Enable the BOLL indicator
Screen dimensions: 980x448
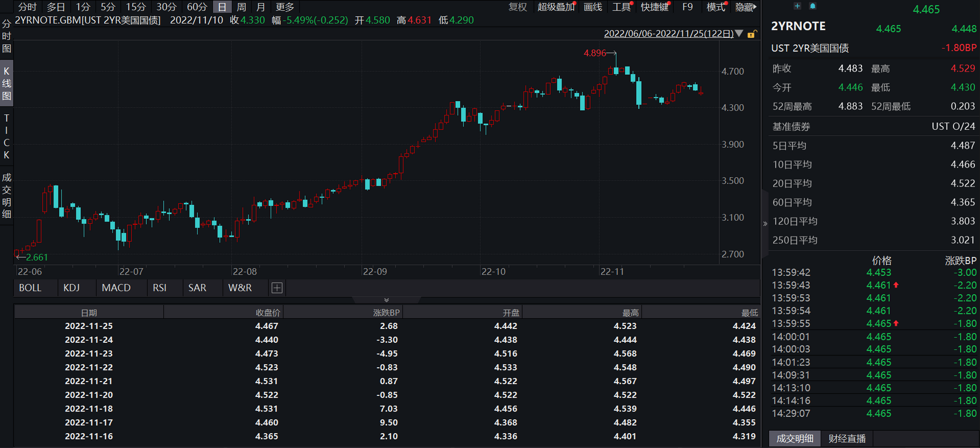point(30,288)
